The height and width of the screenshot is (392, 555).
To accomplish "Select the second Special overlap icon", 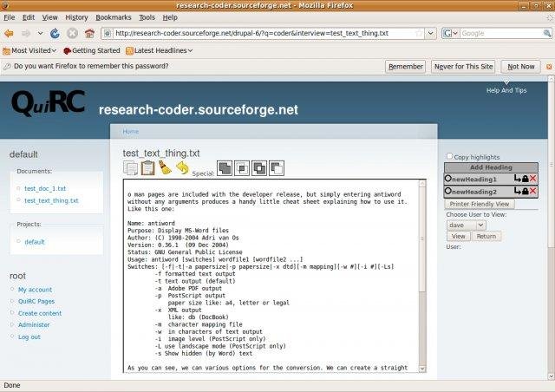I will (242, 168).
